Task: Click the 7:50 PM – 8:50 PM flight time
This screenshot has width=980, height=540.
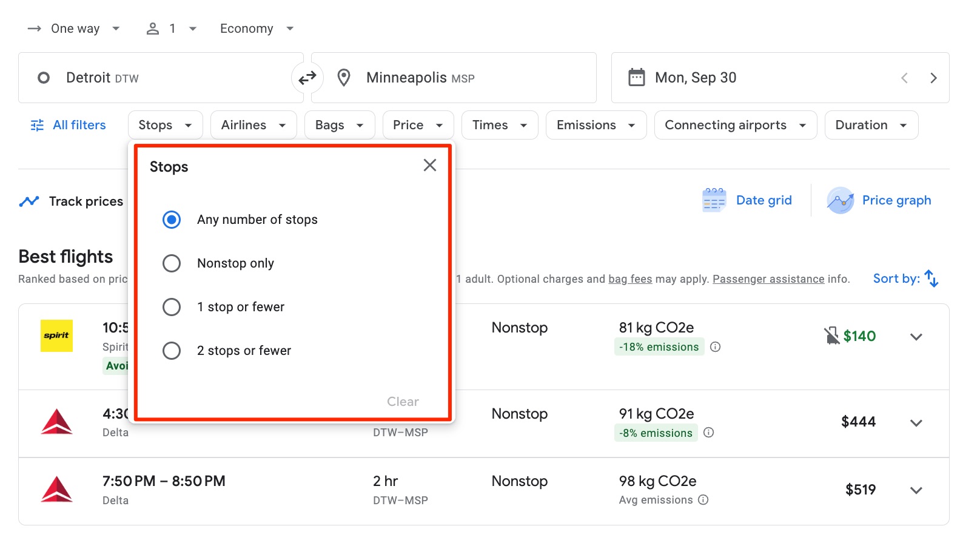Action: coord(164,481)
